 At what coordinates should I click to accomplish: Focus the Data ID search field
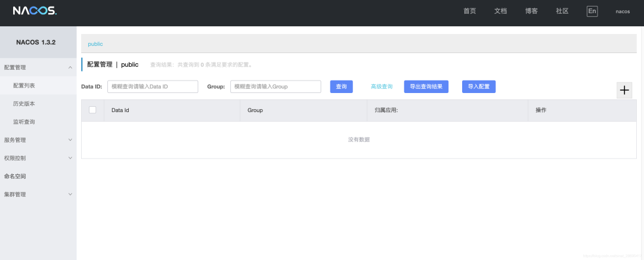pos(153,86)
